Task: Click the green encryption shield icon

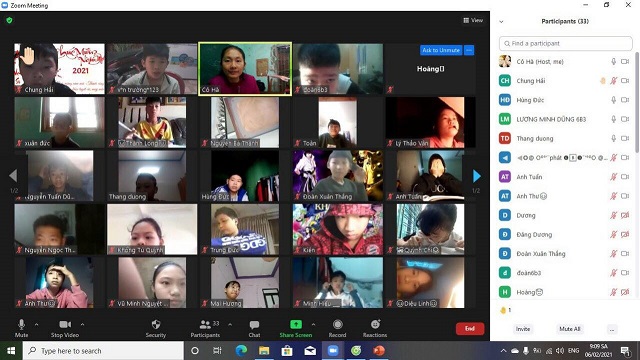Action: pos(9,20)
